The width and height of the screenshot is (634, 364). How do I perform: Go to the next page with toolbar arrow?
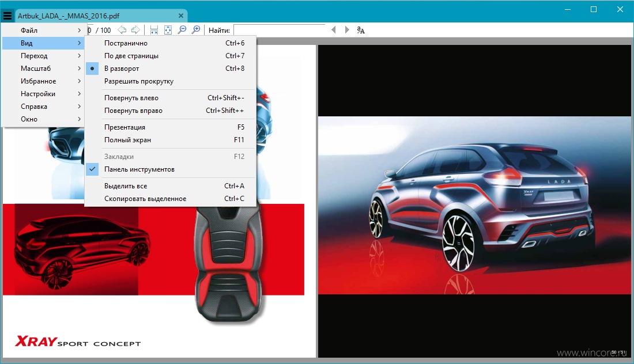point(135,30)
